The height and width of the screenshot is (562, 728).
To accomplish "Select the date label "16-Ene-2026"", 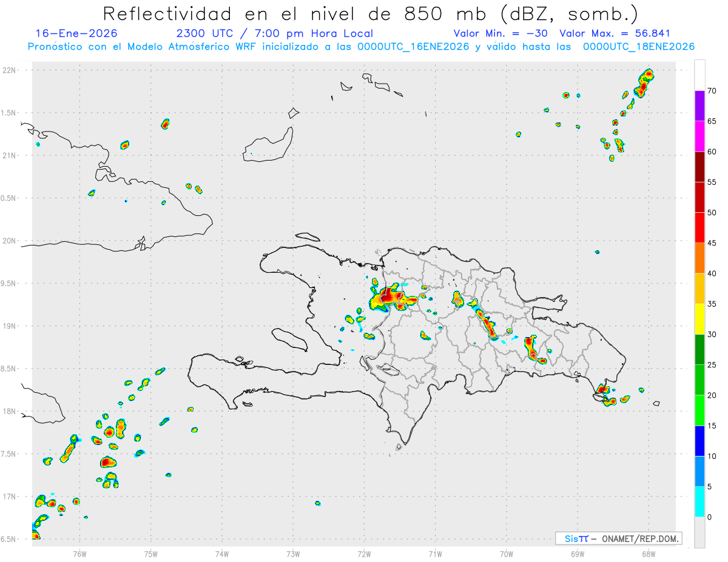I will 76,33.
